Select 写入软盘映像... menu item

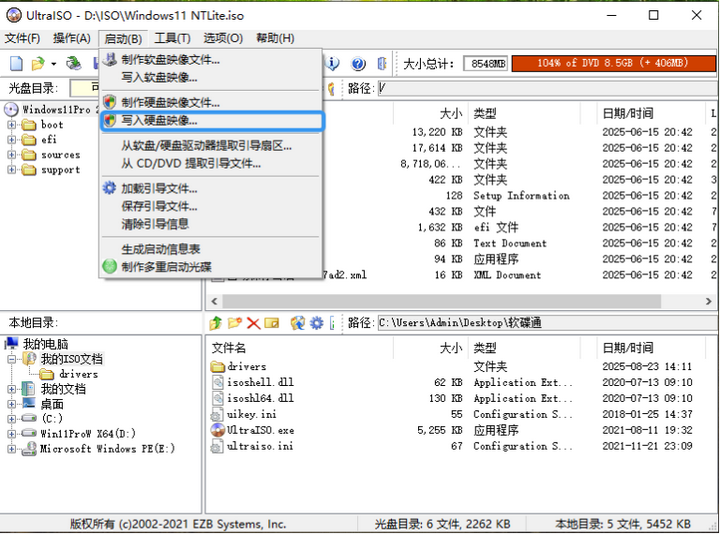tap(211, 77)
